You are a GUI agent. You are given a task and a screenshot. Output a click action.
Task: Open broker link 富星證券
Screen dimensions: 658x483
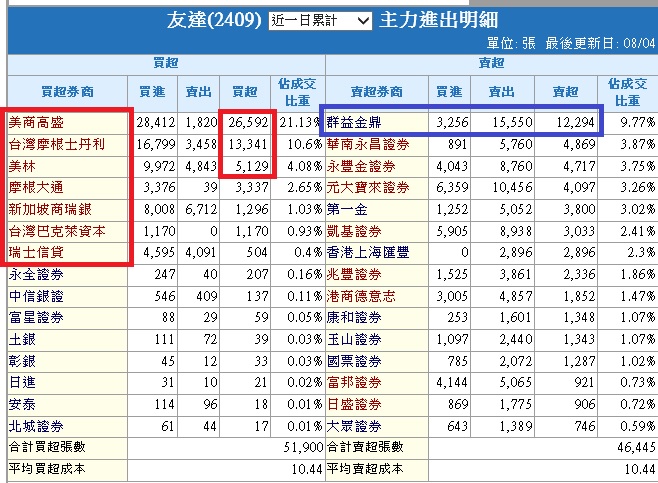click(x=36, y=317)
